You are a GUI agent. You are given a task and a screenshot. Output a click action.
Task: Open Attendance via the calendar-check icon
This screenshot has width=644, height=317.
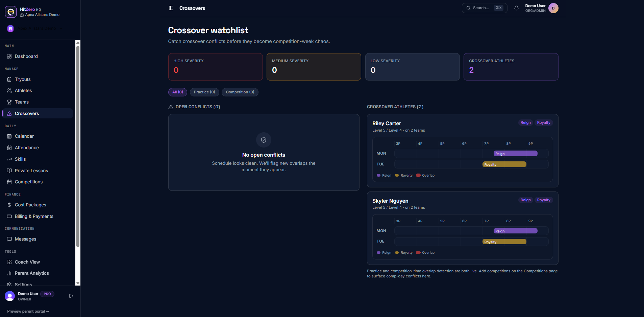[x=9, y=148]
